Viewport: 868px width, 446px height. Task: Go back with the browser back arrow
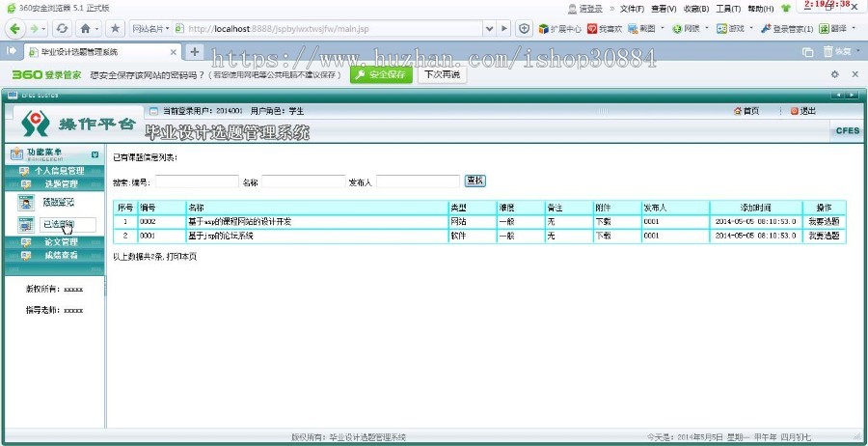tap(14, 28)
